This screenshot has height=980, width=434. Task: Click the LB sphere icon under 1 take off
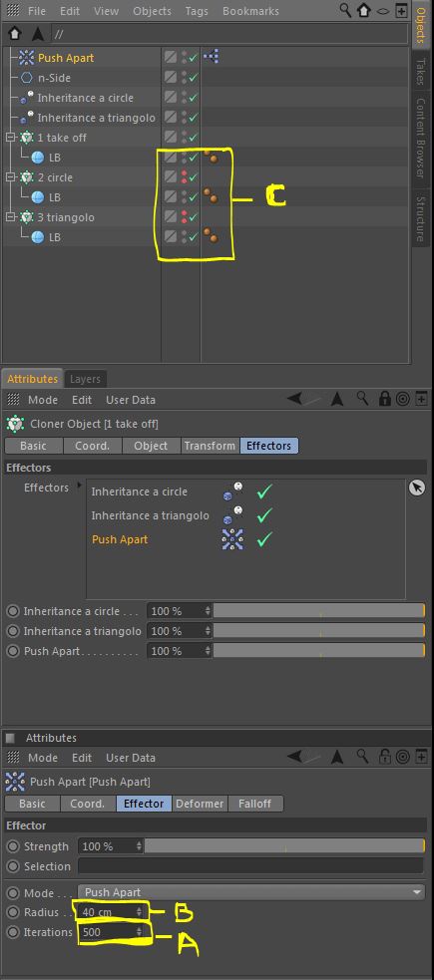tap(38, 158)
